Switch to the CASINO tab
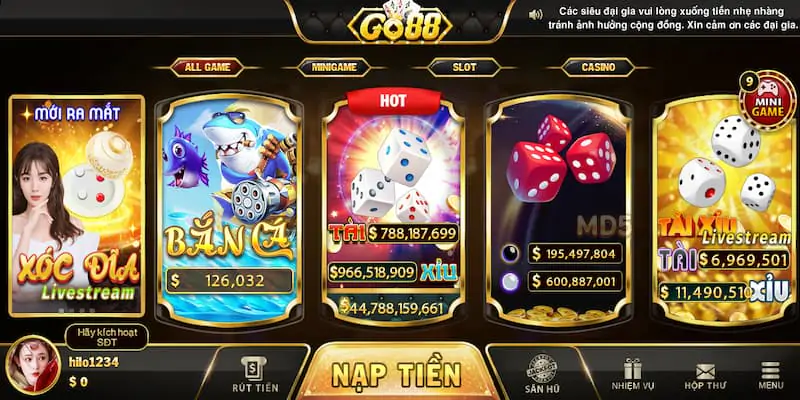This screenshot has height=400, width=800. [x=598, y=67]
